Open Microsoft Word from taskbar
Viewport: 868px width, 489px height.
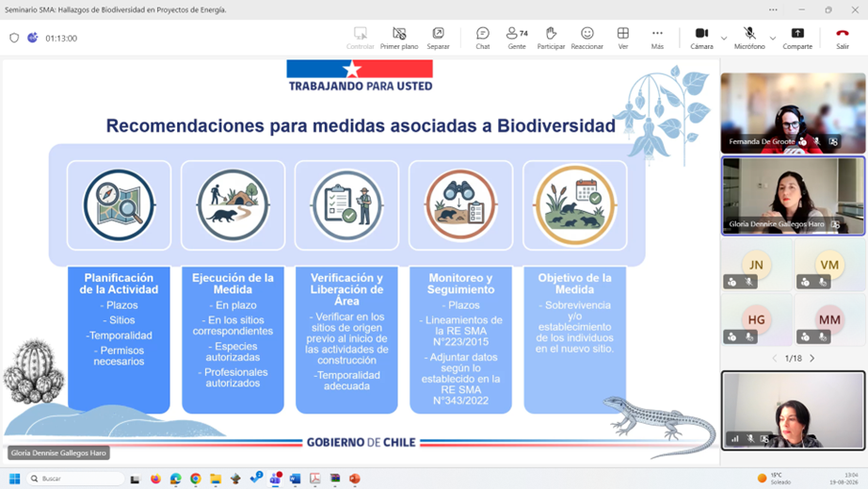(295, 479)
